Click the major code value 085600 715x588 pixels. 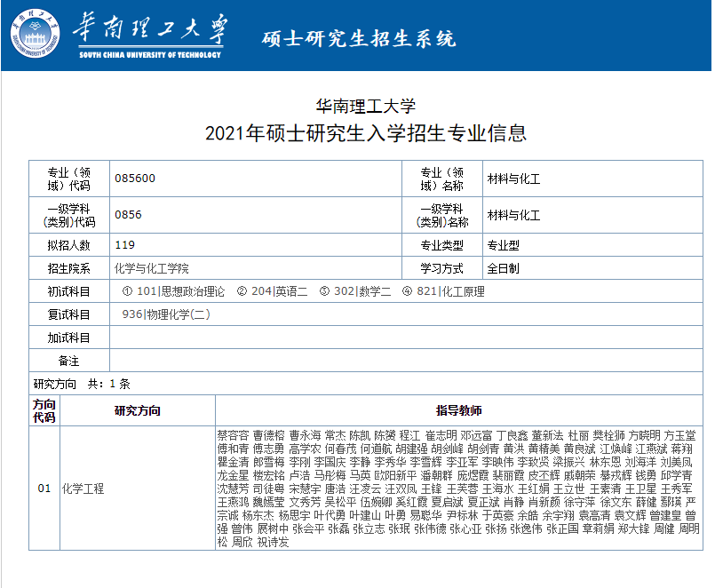[135, 178]
